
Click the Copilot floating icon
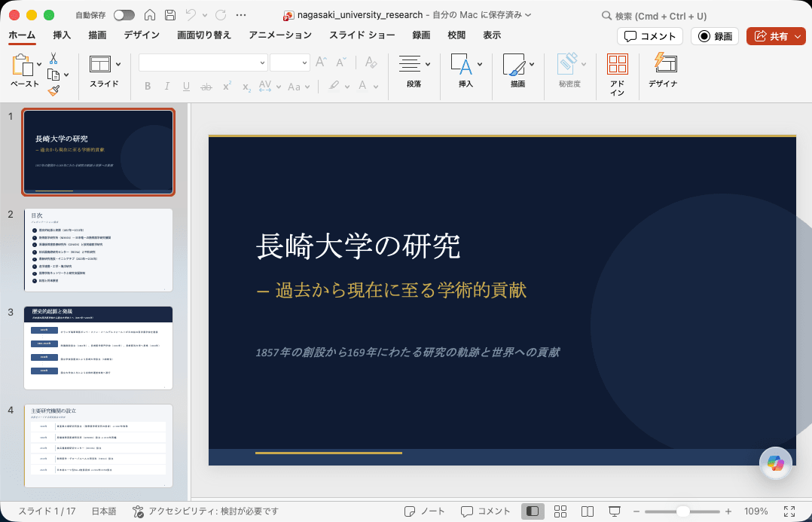click(x=775, y=463)
